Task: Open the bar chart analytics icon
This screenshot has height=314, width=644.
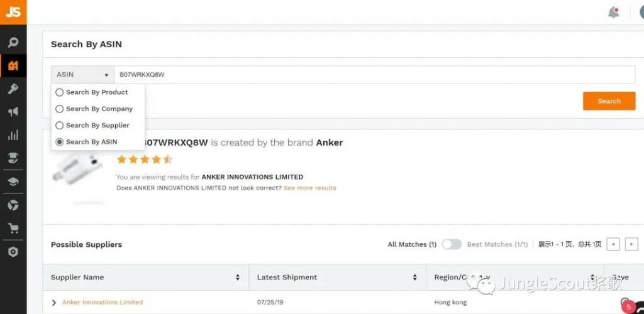Action: [x=13, y=135]
